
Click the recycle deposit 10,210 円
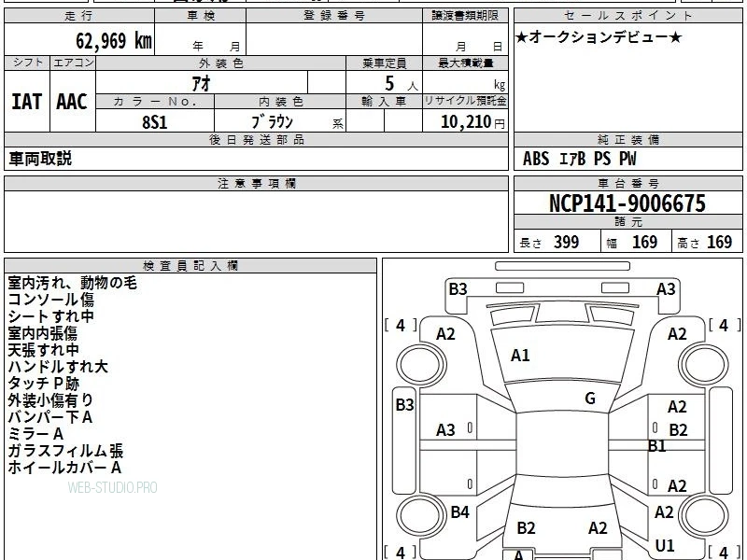[472, 122]
